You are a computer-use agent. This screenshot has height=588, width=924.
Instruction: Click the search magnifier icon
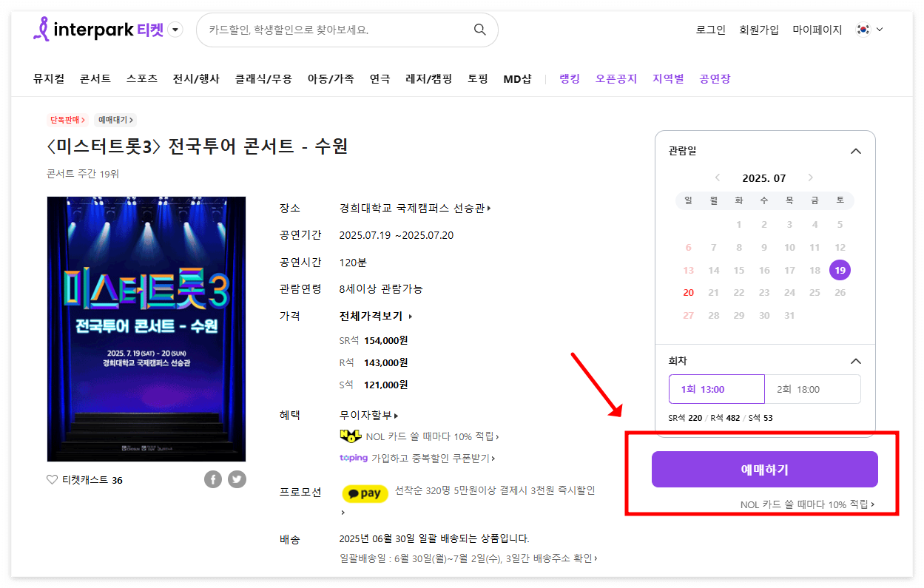[x=480, y=30]
